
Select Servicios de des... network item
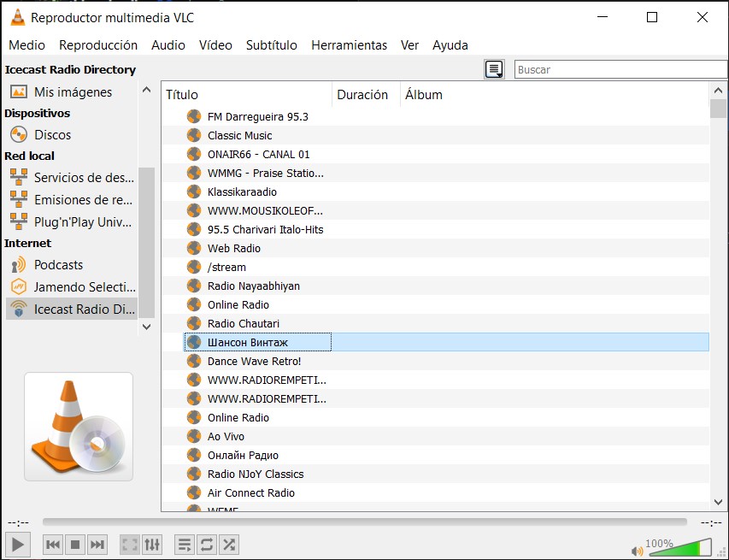pyautogui.click(x=71, y=178)
